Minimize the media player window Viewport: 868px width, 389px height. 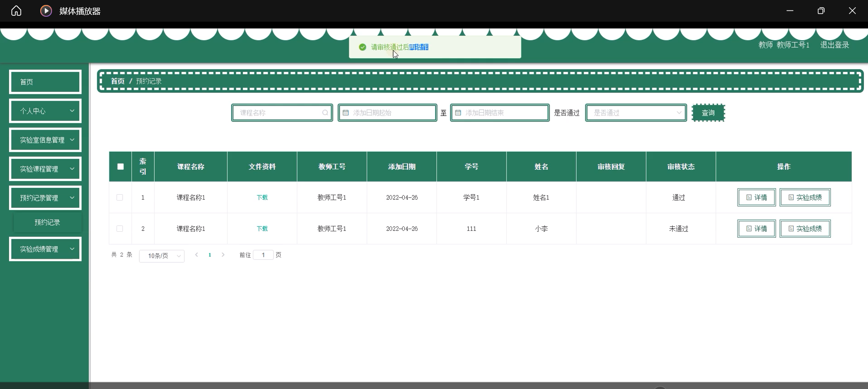tap(790, 11)
